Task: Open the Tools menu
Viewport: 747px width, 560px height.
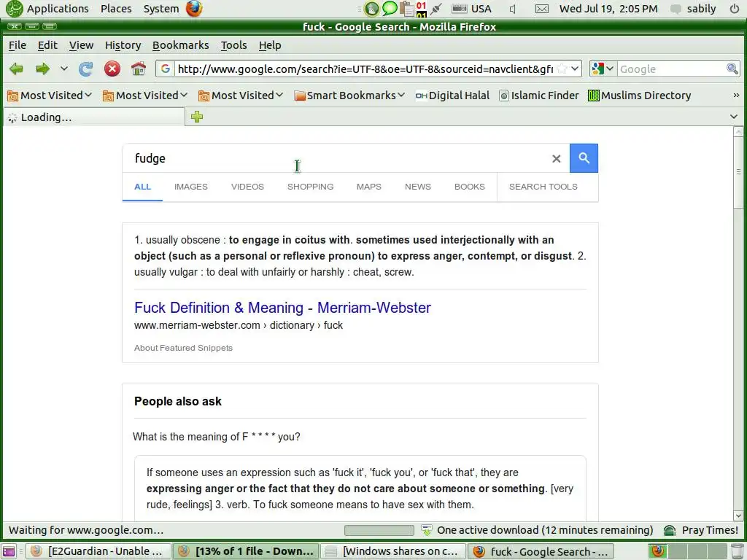Action: (x=233, y=45)
